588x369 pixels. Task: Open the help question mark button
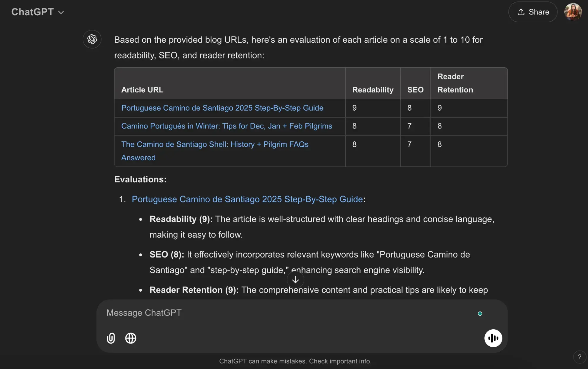click(579, 357)
